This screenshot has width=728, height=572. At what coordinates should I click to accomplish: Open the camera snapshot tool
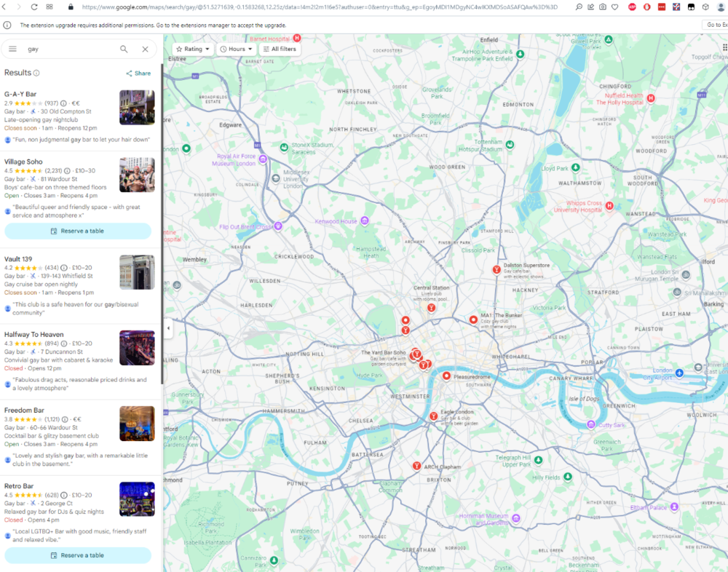(603, 7)
